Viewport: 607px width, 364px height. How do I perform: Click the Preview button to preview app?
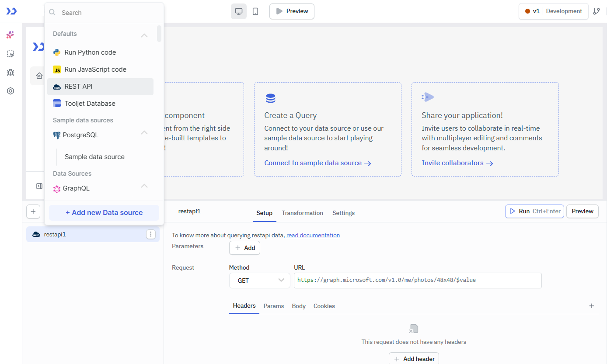tap(292, 11)
